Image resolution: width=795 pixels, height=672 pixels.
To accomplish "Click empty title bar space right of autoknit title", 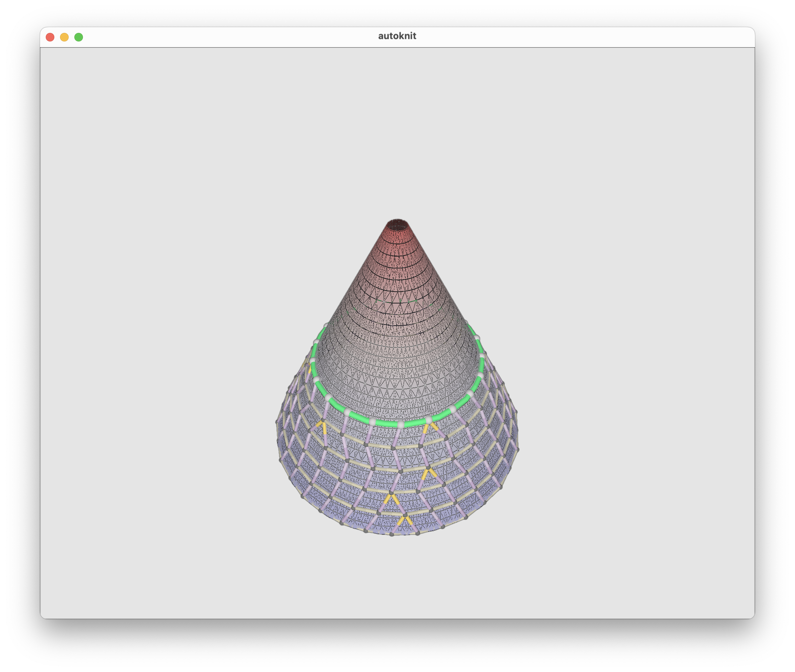I will coord(571,37).
